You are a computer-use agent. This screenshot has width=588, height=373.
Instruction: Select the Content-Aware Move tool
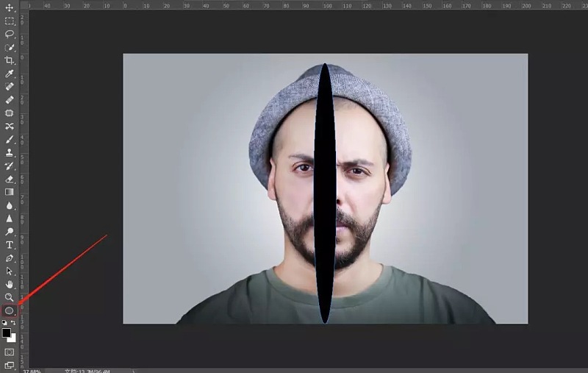coord(9,126)
